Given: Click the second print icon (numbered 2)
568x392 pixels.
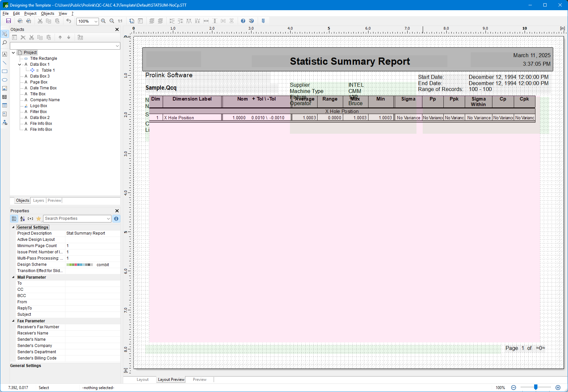Looking at the screenshot, I should point(29,21).
